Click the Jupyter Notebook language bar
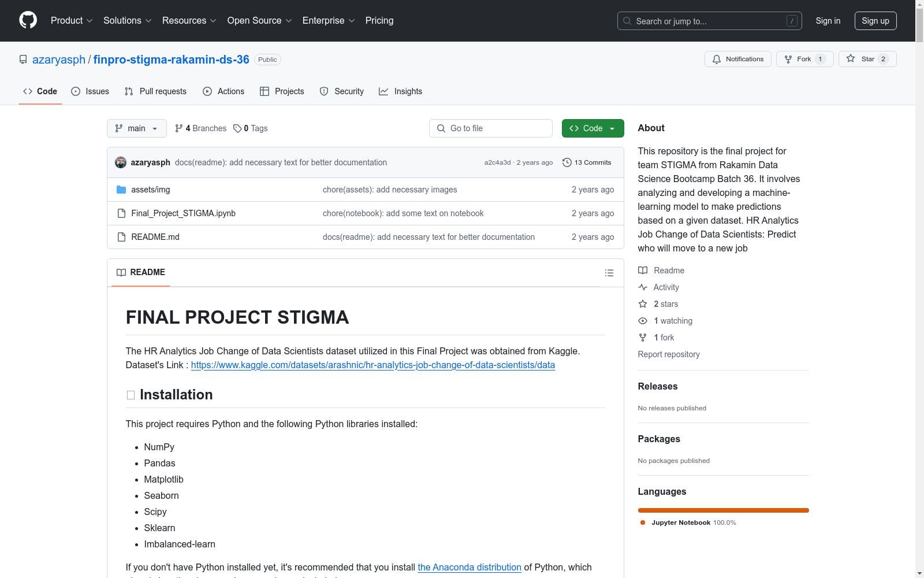Image resolution: width=924 pixels, height=578 pixels. click(x=724, y=510)
